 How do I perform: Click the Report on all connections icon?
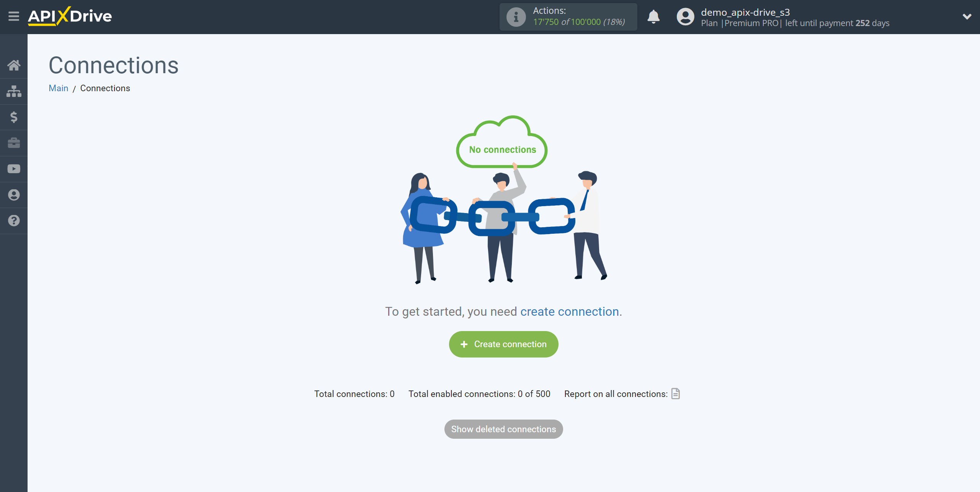click(x=676, y=394)
